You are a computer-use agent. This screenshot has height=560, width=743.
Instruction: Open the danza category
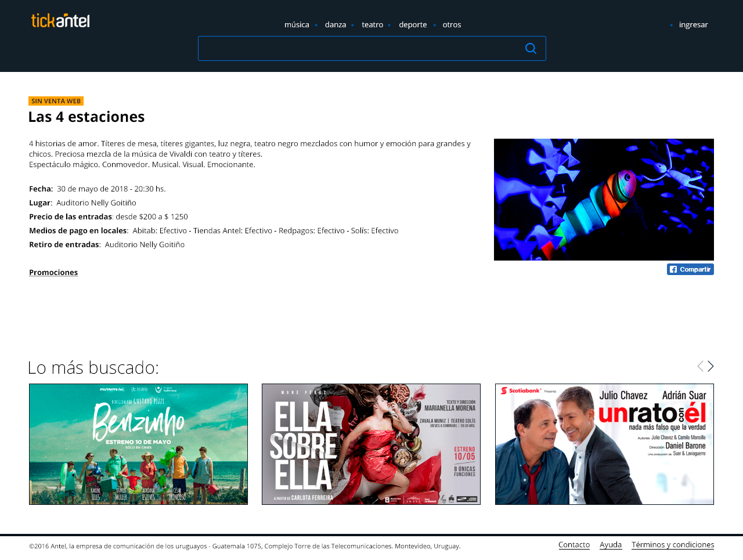click(x=336, y=25)
